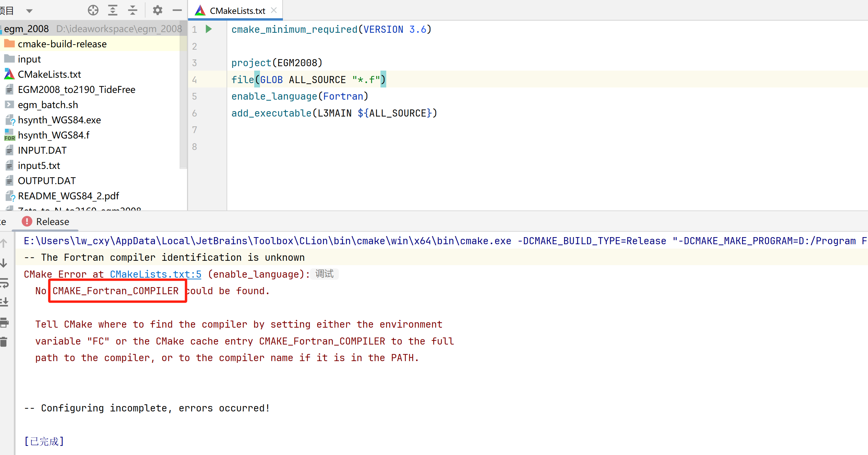Viewport: 868px width, 455px height.
Task: Clear console with trash icon
Action: pos(4,342)
